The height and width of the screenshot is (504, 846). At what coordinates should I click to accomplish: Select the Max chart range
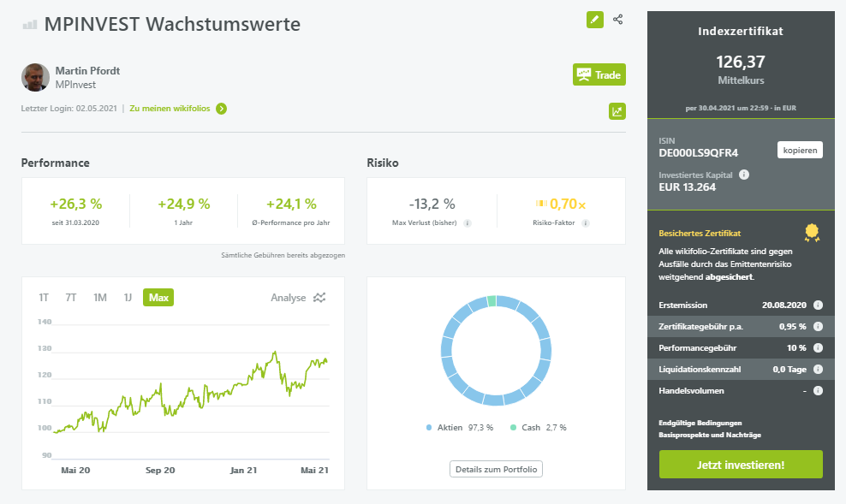158,298
